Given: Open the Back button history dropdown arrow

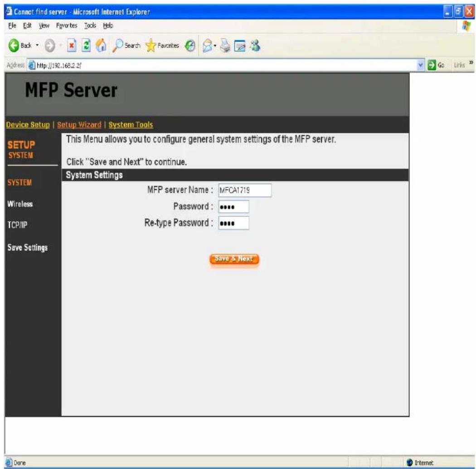Looking at the screenshot, I should 37,45.
